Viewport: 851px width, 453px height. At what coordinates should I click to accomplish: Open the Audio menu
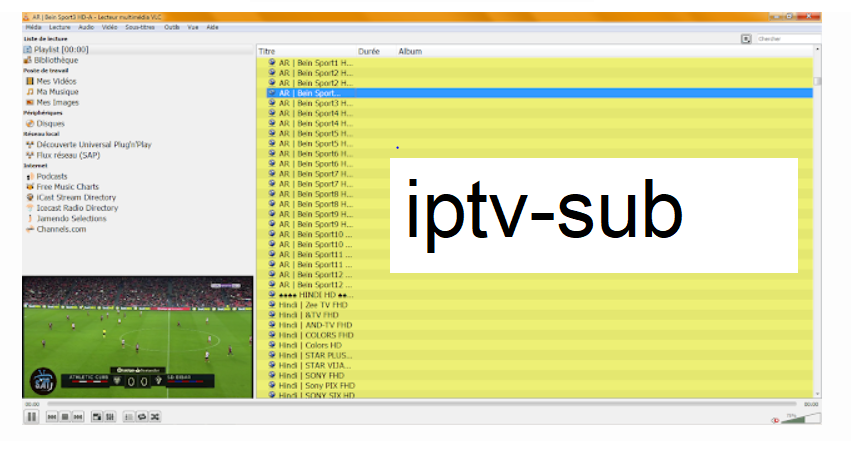pyautogui.click(x=86, y=27)
